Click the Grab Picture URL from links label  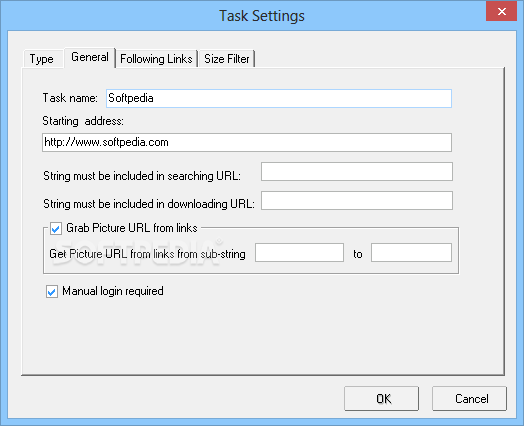click(132, 228)
